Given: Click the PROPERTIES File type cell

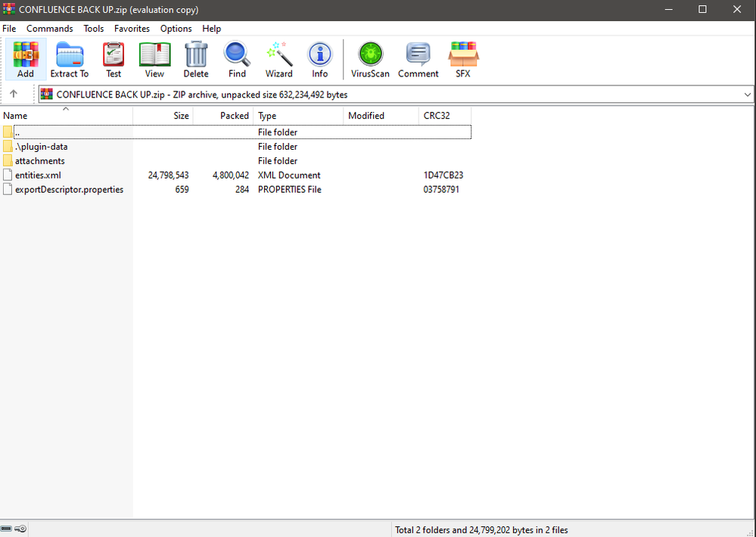Looking at the screenshot, I should click(290, 190).
